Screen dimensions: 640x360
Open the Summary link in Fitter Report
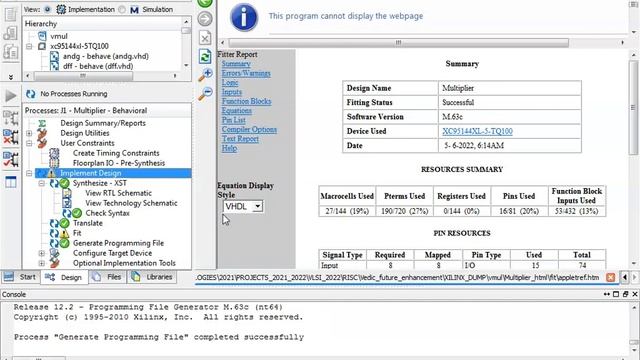pyautogui.click(x=236, y=64)
